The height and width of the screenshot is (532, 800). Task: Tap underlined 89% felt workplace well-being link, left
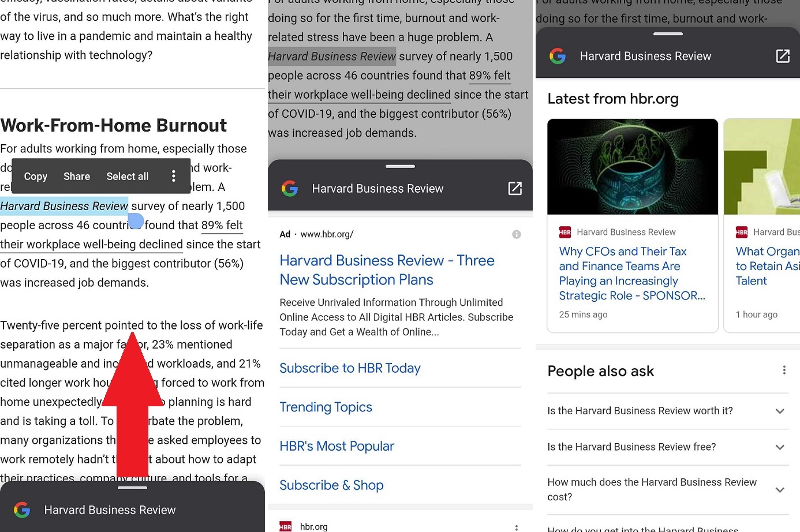pyautogui.click(x=121, y=234)
